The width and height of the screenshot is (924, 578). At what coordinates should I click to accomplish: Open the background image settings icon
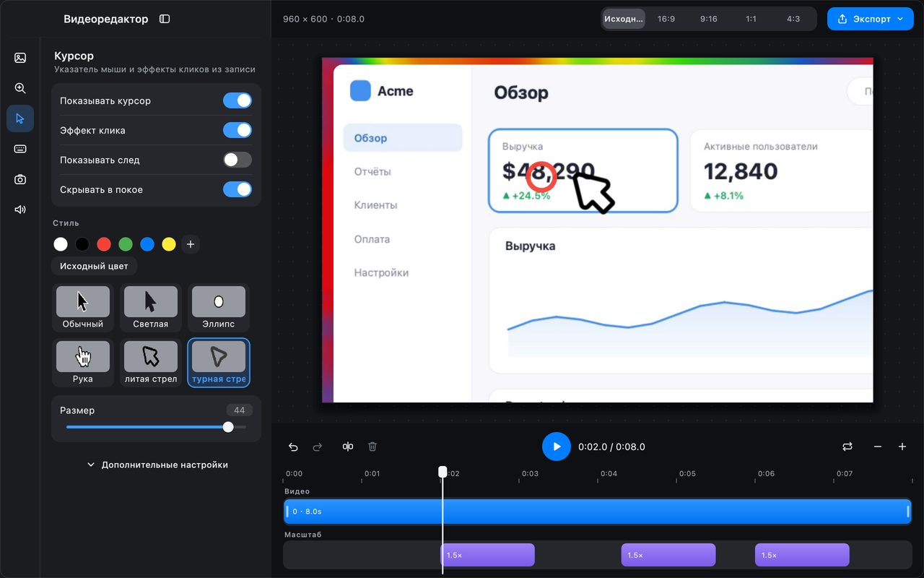(20, 58)
